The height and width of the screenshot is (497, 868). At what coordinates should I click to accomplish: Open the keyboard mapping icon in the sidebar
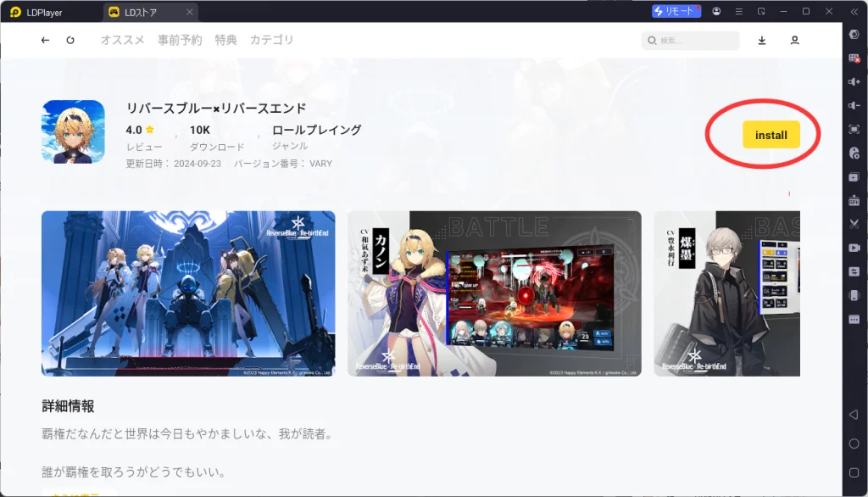click(854, 59)
